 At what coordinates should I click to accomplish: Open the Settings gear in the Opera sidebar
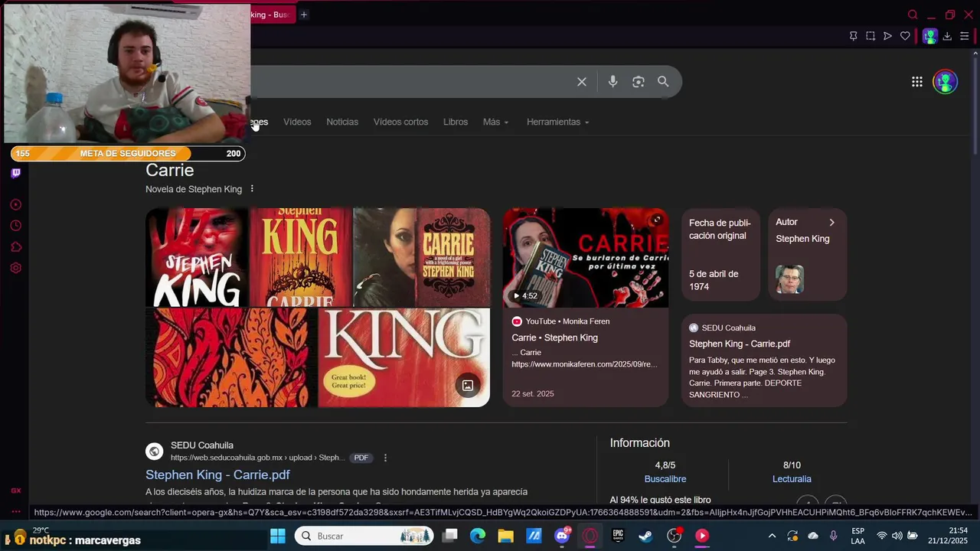coord(15,268)
